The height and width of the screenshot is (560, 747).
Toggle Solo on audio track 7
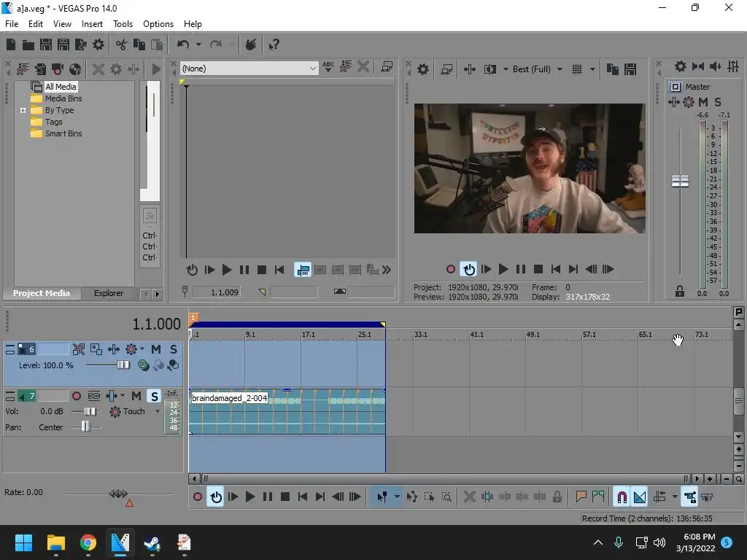click(154, 396)
